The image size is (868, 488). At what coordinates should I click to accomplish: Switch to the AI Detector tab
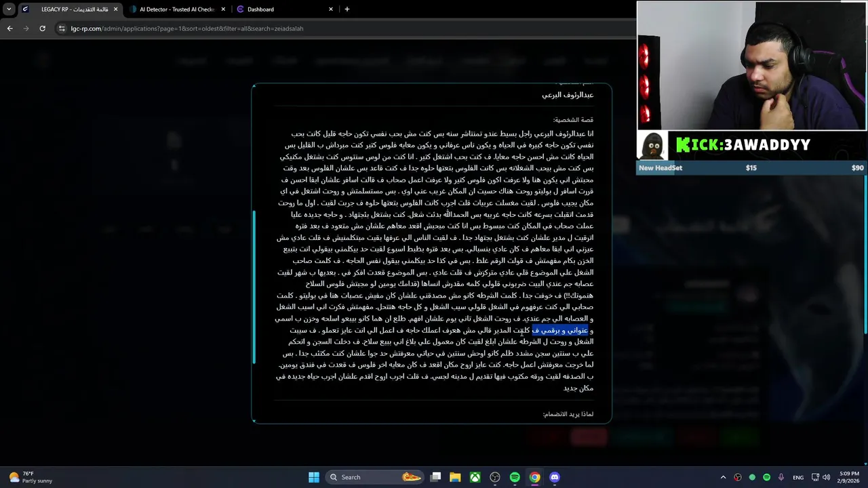tap(176, 9)
